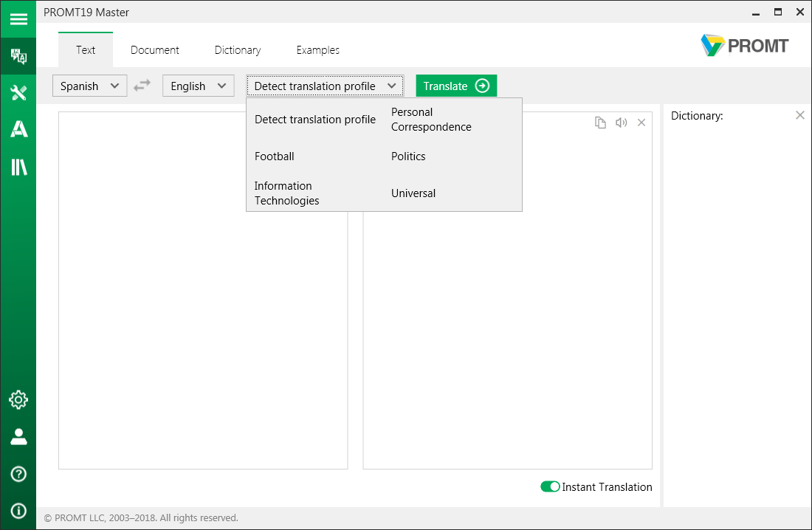
Task: Open the letter A sidebar icon
Action: point(18,129)
